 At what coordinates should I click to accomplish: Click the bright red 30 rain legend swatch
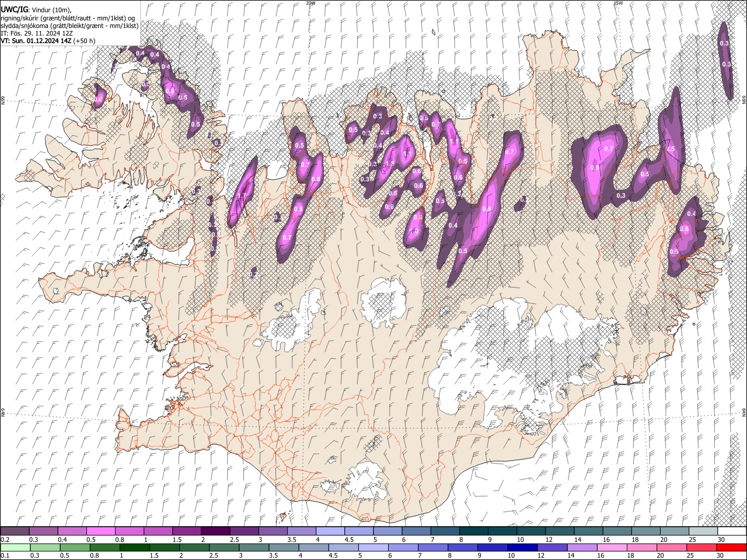[x=731, y=547]
